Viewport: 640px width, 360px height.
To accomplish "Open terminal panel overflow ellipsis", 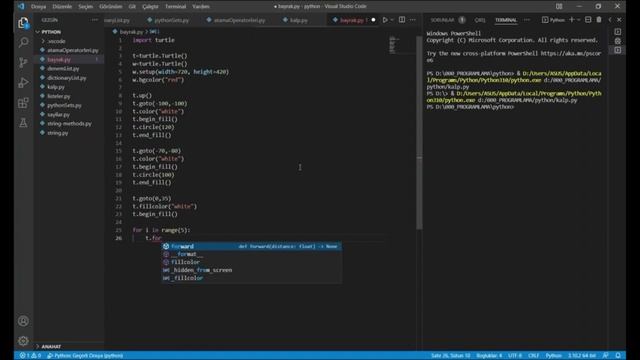I will pyautogui.click(x=527, y=20).
